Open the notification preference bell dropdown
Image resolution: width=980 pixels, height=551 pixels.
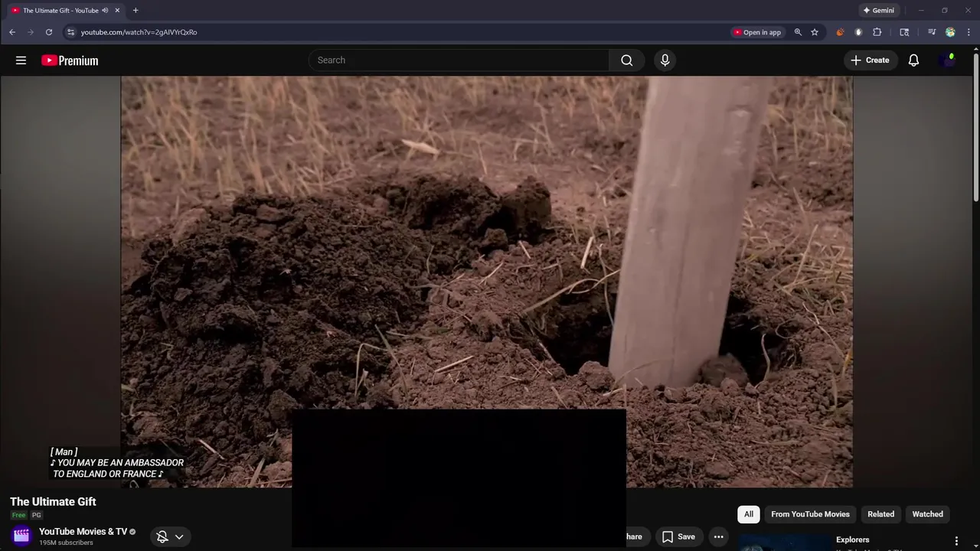tap(170, 536)
